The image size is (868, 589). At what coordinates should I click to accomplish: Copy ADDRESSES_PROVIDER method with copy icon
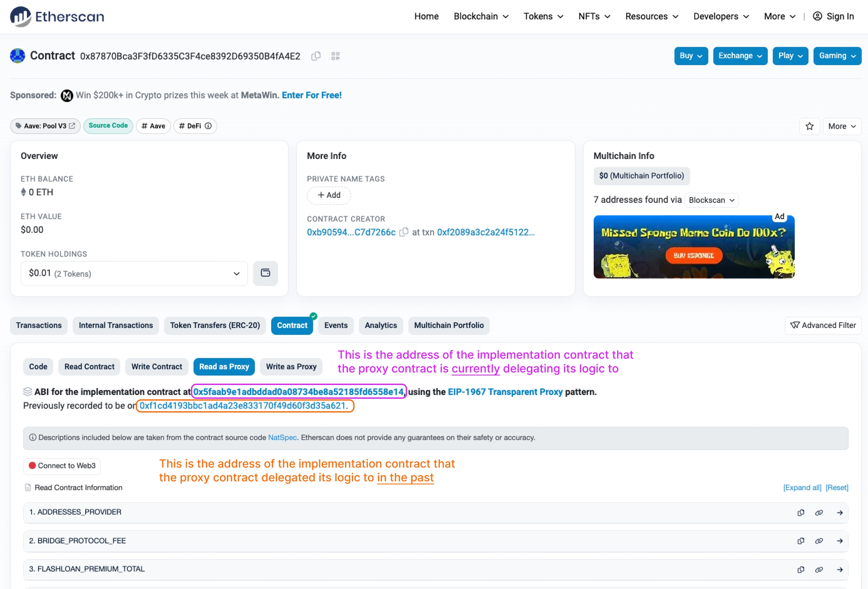[x=801, y=513]
